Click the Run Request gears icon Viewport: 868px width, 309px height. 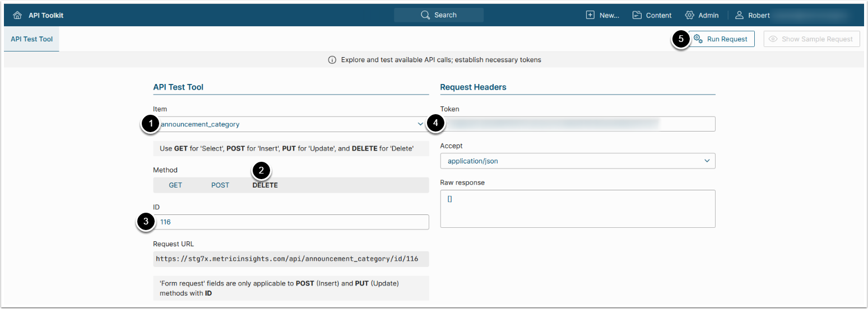698,39
